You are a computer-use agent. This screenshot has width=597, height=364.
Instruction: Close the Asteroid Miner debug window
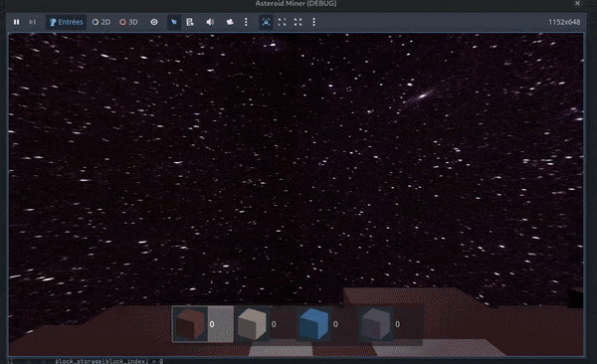[x=577, y=3]
